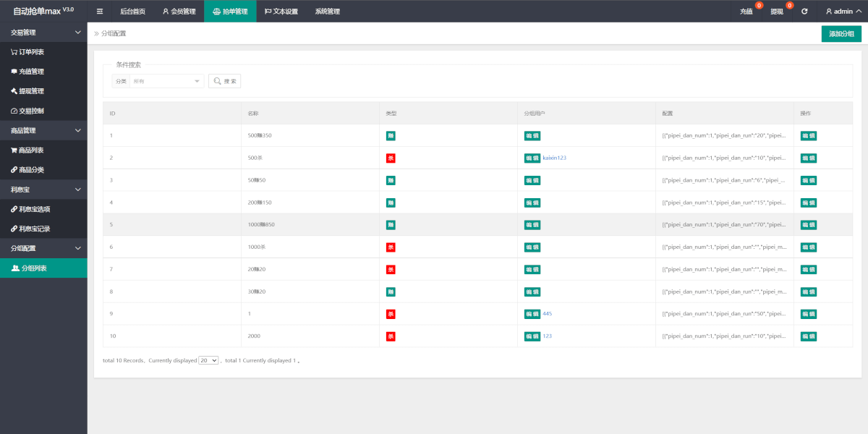The width and height of the screenshot is (868, 434).
Task: Edit group users next to user 123
Action: pyautogui.click(x=532, y=336)
